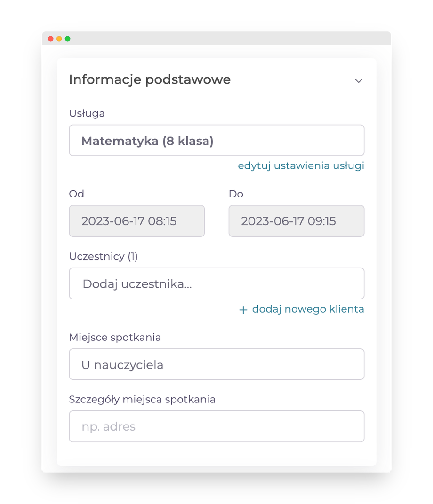Open the Miejsce spotkania field U nauczyciela

coord(216,364)
